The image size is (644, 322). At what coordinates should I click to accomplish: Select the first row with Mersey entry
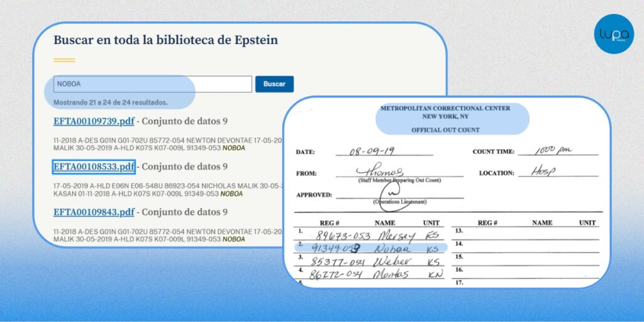(371, 235)
